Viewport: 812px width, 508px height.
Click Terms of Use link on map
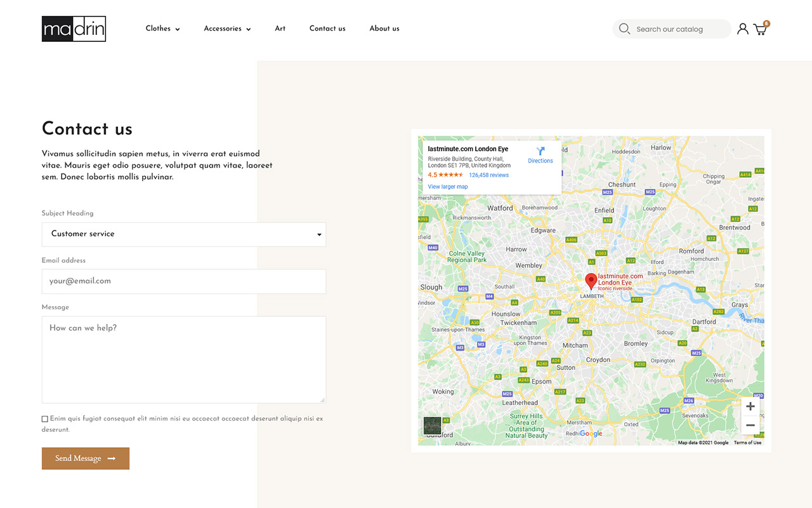[747, 443]
